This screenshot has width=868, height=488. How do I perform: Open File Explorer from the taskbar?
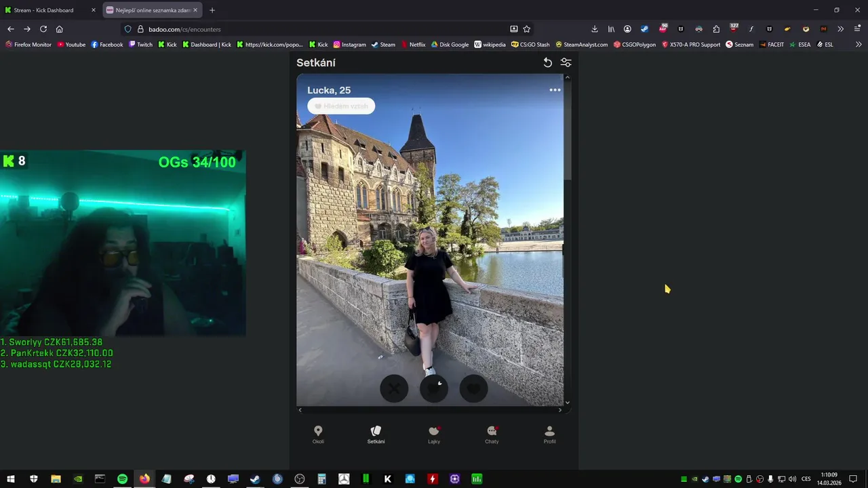point(56,479)
